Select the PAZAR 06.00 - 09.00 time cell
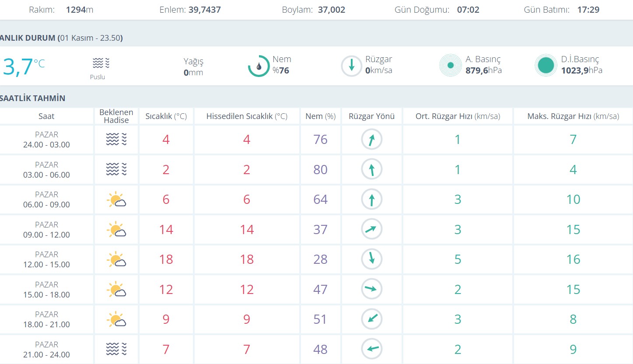633x364 pixels. (x=46, y=199)
